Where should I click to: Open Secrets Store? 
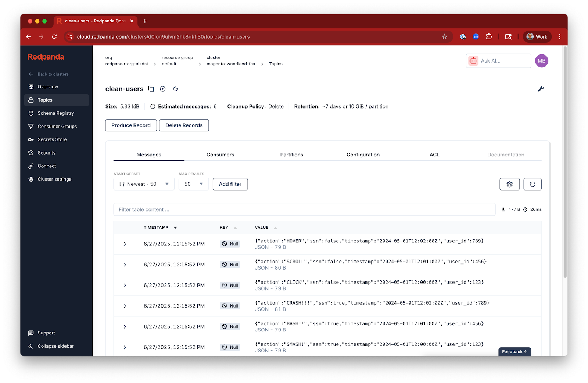click(57, 140)
